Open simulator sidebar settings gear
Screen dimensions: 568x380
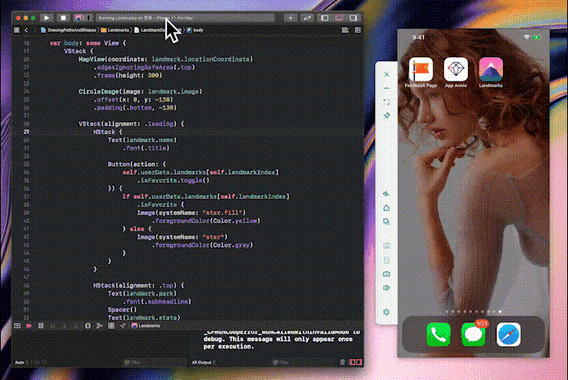coord(387,312)
